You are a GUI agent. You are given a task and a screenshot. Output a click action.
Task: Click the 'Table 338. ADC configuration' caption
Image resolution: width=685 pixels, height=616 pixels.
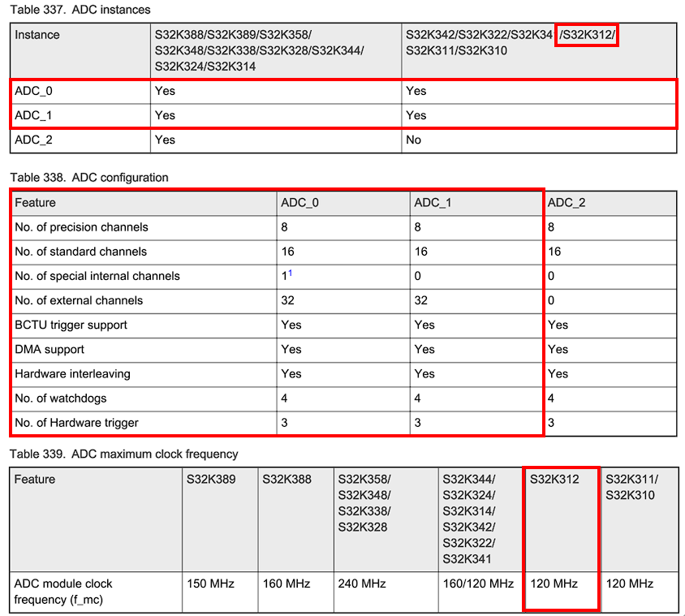pyautogui.click(x=89, y=178)
